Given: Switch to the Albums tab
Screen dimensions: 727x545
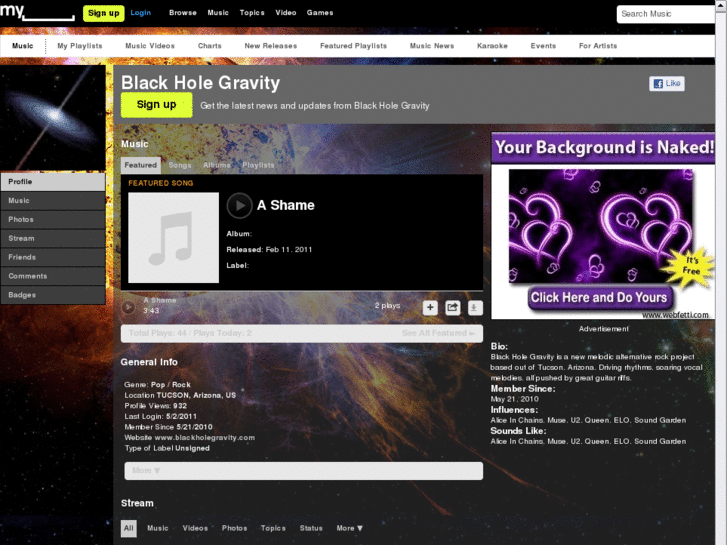Looking at the screenshot, I should point(217,165).
